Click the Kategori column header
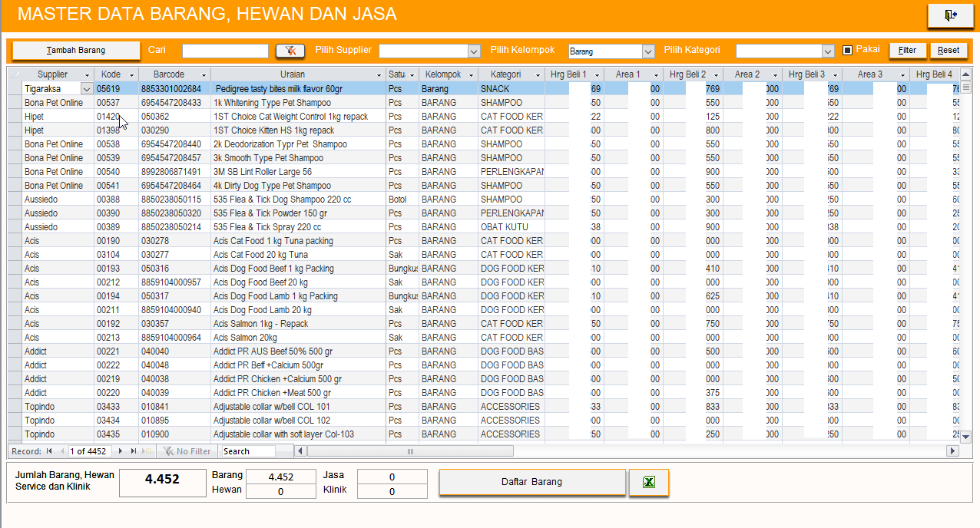 tap(505, 74)
